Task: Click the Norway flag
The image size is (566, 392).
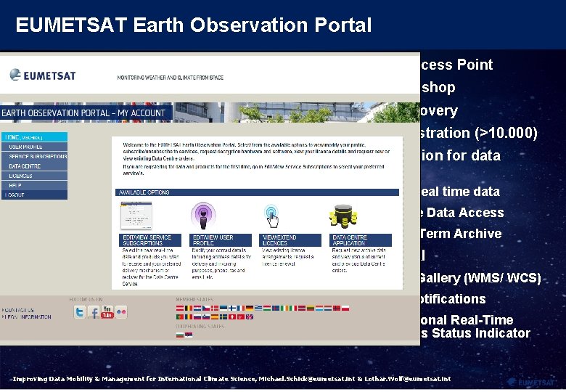Action: click(x=337, y=309)
